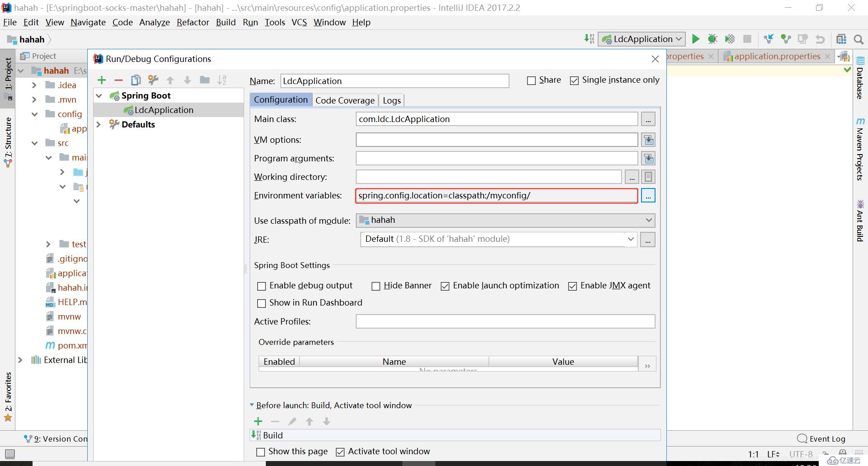868x466 pixels.
Task: Revert changes with undo arrow icon
Action: [x=820, y=39]
